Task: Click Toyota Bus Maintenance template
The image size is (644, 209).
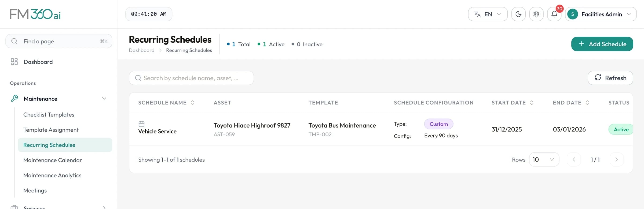Action: pos(342,125)
